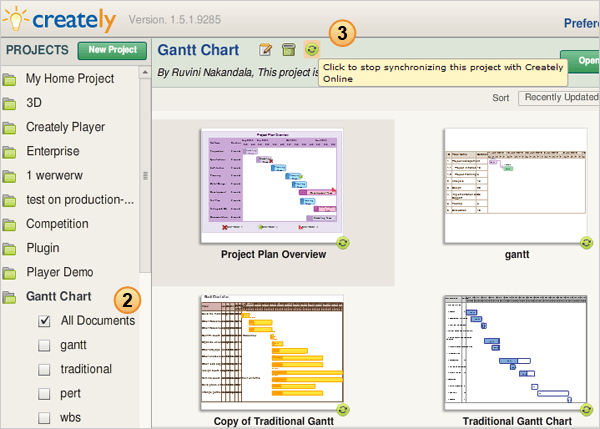Click the edit project pencil icon

pyautogui.click(x=265, y=50)
